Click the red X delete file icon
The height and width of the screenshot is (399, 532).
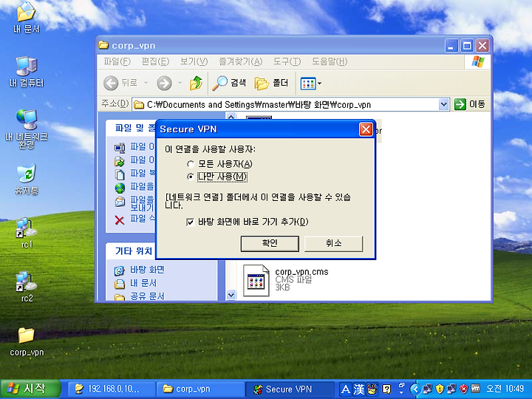[120, 220]
